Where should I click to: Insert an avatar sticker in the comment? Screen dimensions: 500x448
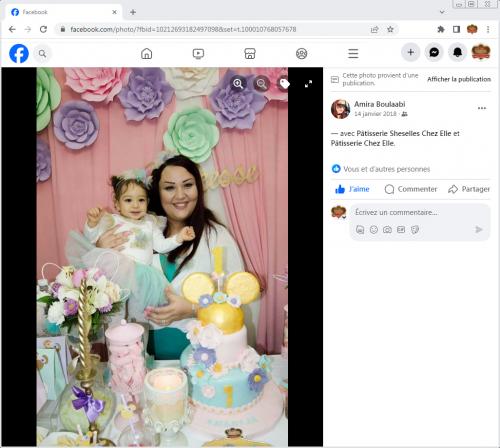(360, 229)
